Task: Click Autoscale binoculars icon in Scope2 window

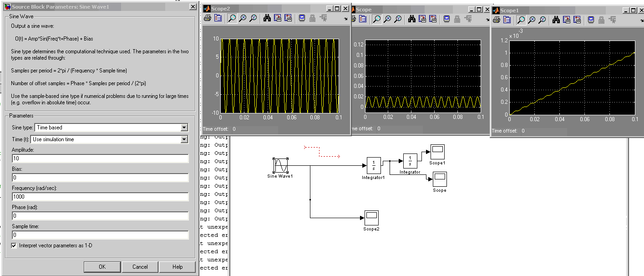Action: click(x=266, y=18)
